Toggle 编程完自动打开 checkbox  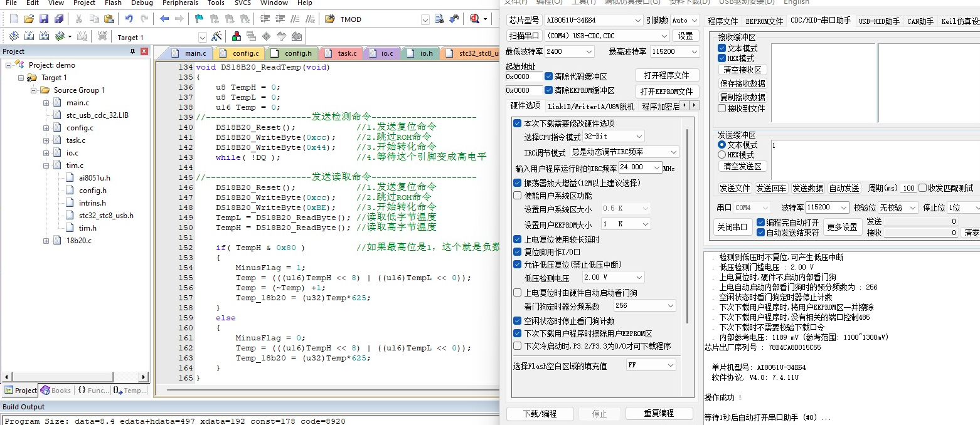tap(761, 223)
